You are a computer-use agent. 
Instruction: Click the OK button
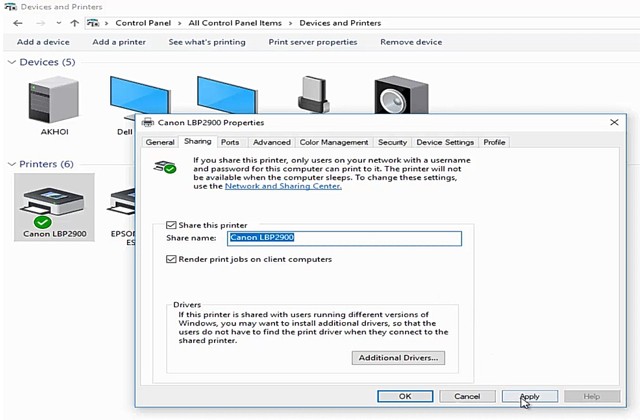(x=405, y=396)
